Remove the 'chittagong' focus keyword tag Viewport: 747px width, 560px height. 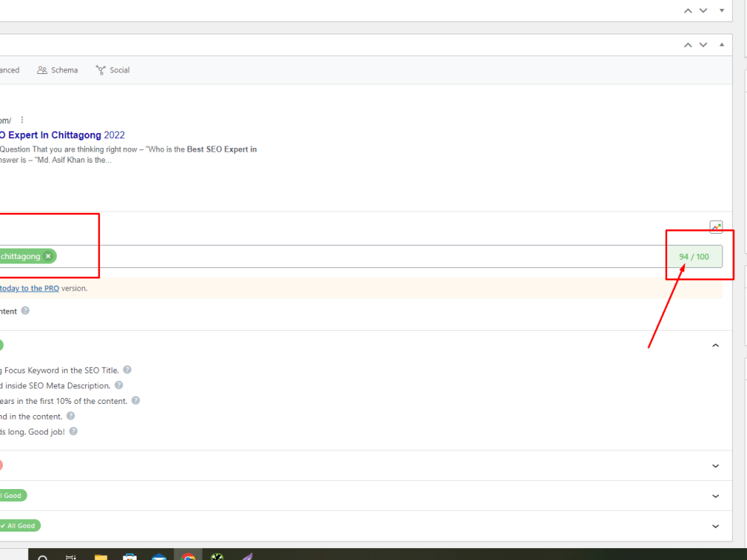(x=48, y=256)
